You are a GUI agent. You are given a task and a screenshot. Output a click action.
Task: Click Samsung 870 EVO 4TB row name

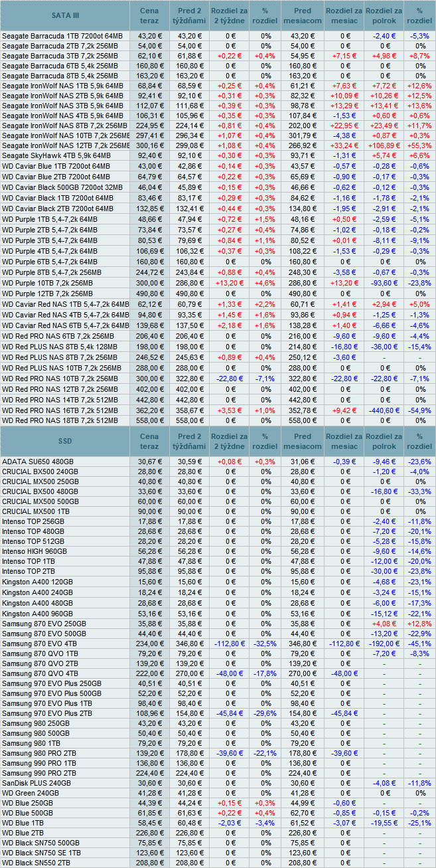click(x=40, y=644)
